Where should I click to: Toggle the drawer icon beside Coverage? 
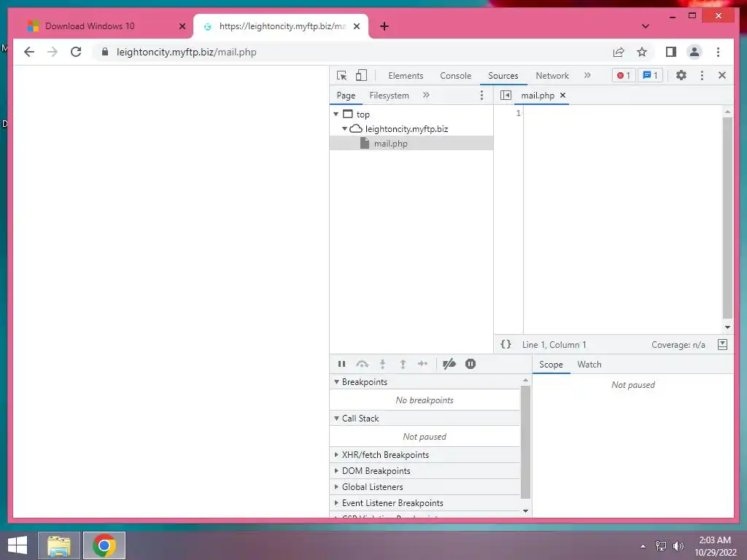[722, 344]
